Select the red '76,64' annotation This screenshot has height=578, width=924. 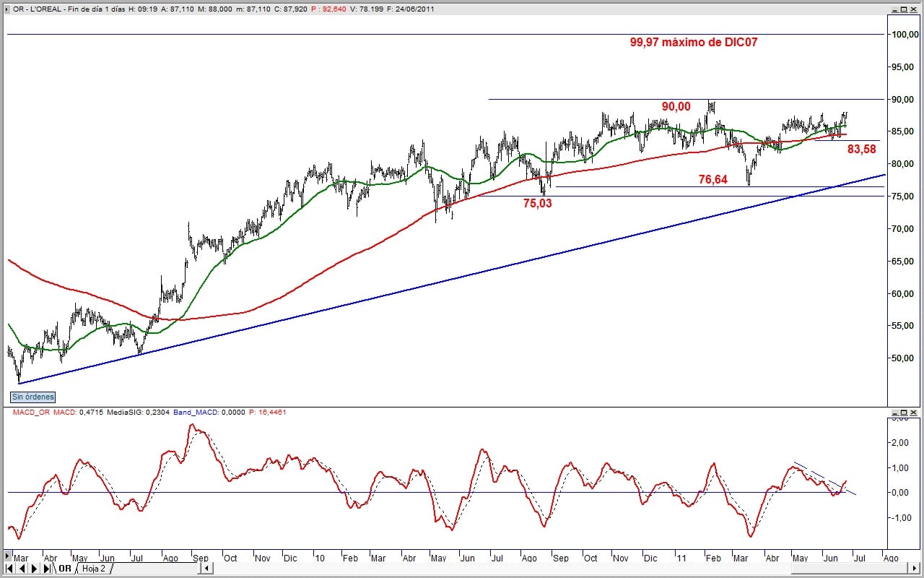pyautogui.click(x=712, y=179)
